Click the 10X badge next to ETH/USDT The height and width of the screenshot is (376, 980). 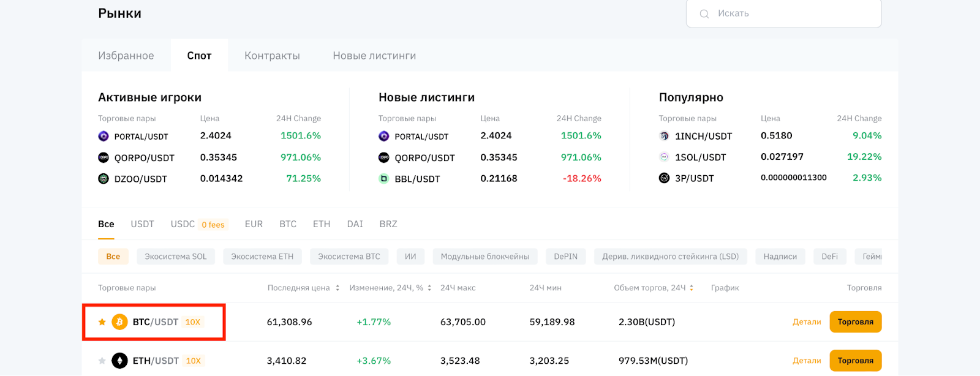(x=194, y=361)
